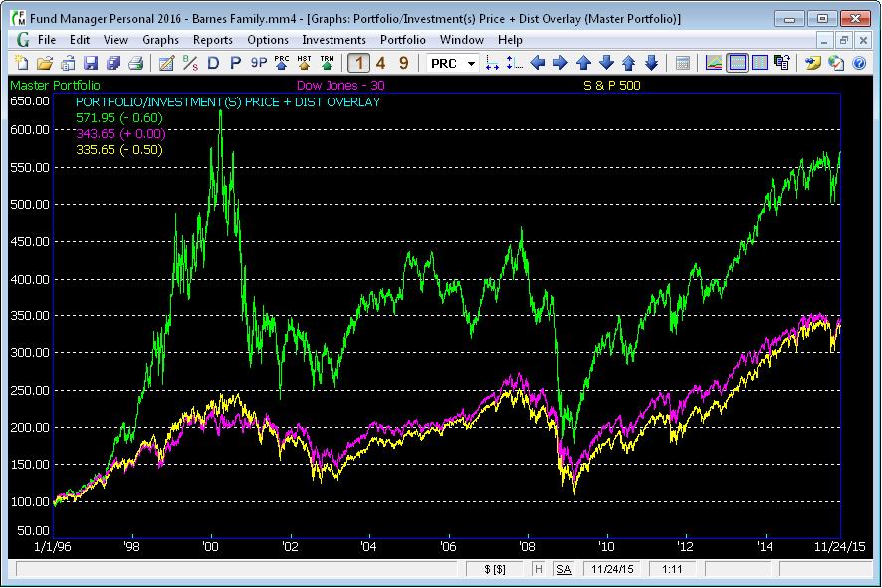Click the S & P 500 legend label
Screen dimensions: 882x588
[x=611, y=85]
